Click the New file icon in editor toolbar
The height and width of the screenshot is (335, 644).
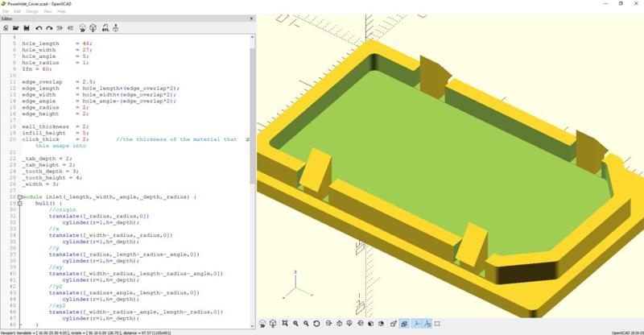click(6, 28)
